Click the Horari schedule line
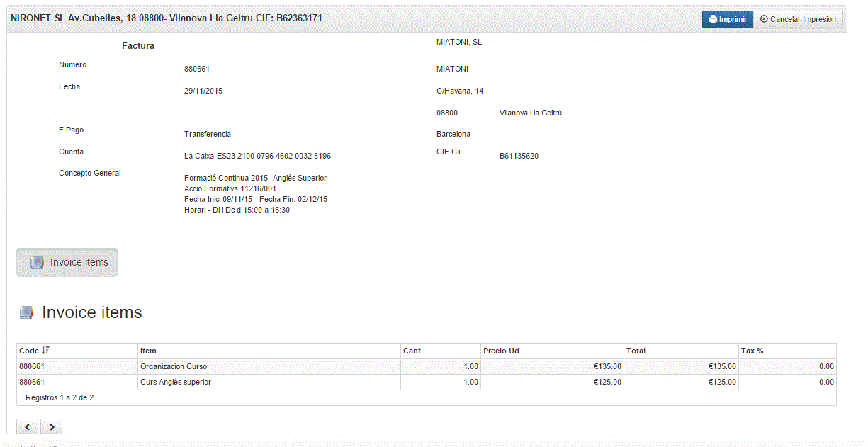Image resolution: width=868 pixels, height=447 pixels. pos(237,210)
